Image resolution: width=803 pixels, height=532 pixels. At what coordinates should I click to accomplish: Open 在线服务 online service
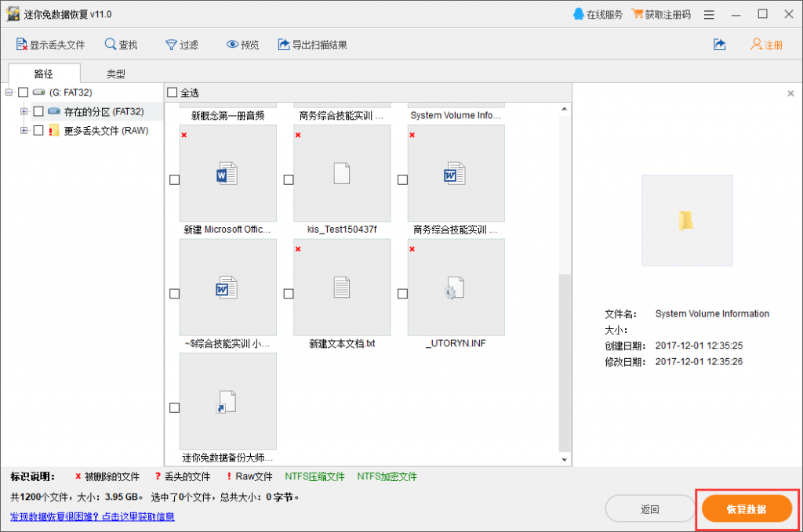(x=598, y=14)
